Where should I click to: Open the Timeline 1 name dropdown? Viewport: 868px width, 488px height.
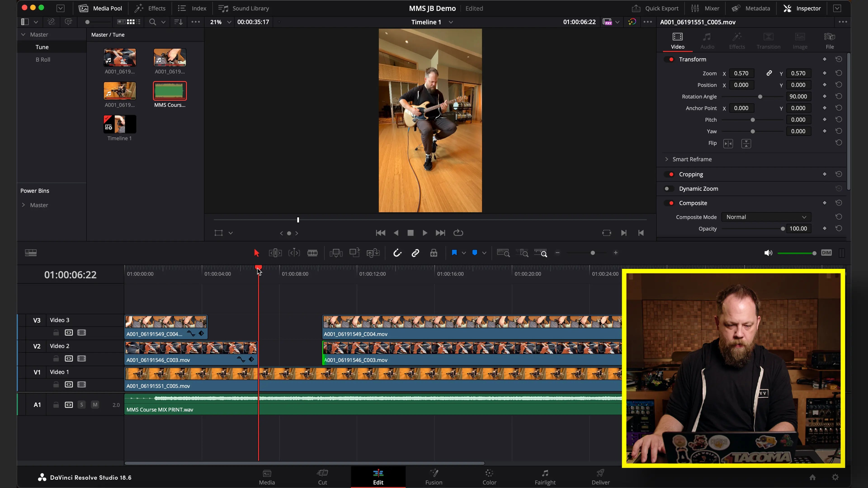(x=451, y=22)
